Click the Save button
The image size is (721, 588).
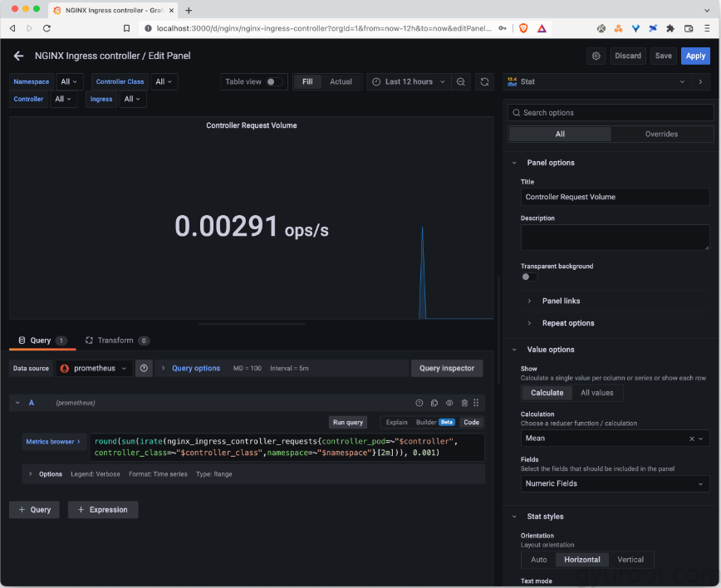click(663, 56)
